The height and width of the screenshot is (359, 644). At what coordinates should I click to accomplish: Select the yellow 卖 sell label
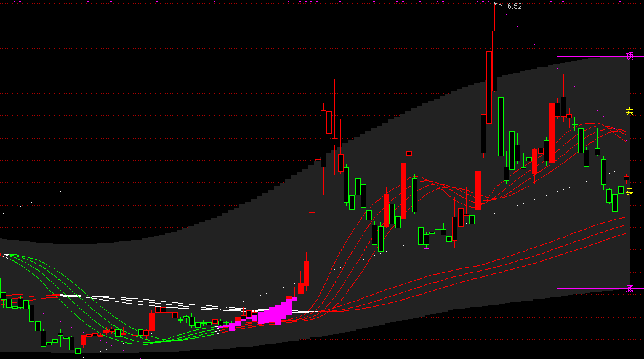click(630, 111)
